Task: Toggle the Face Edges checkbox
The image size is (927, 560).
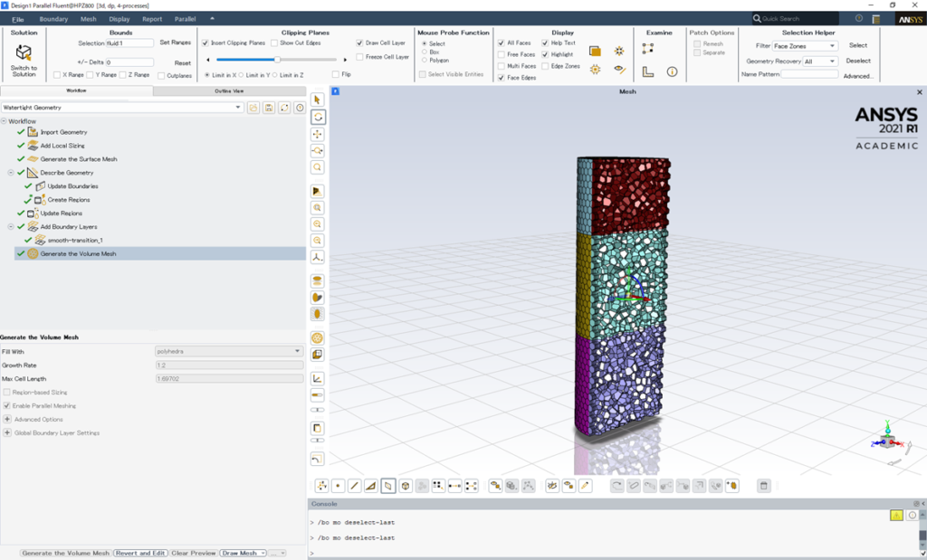Action: pyautogui.click(x=502, y=78)
